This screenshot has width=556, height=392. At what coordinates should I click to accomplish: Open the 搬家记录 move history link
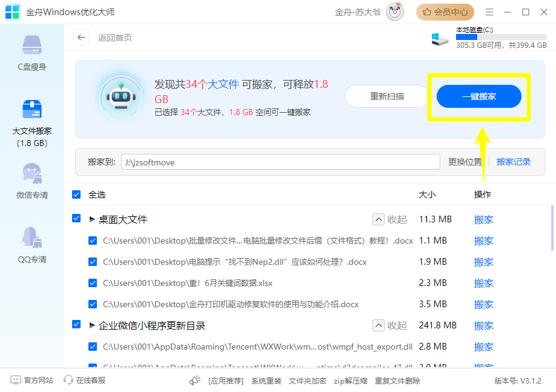tap(514, 162)
